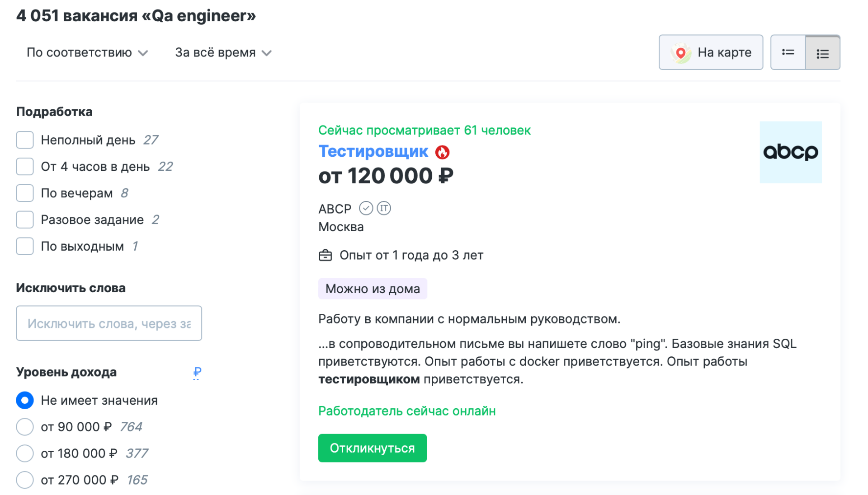Check the «Разовое задание» filter
868x495 pixels.
pos(25,219)
